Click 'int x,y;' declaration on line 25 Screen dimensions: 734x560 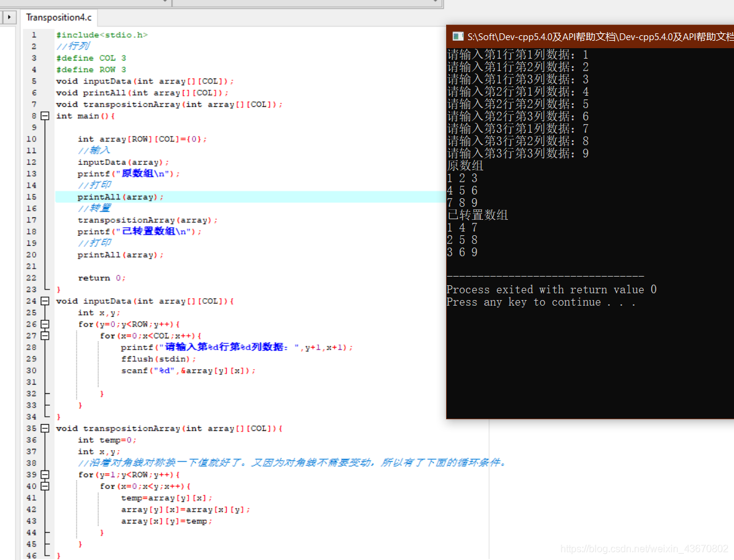point(99,312)
